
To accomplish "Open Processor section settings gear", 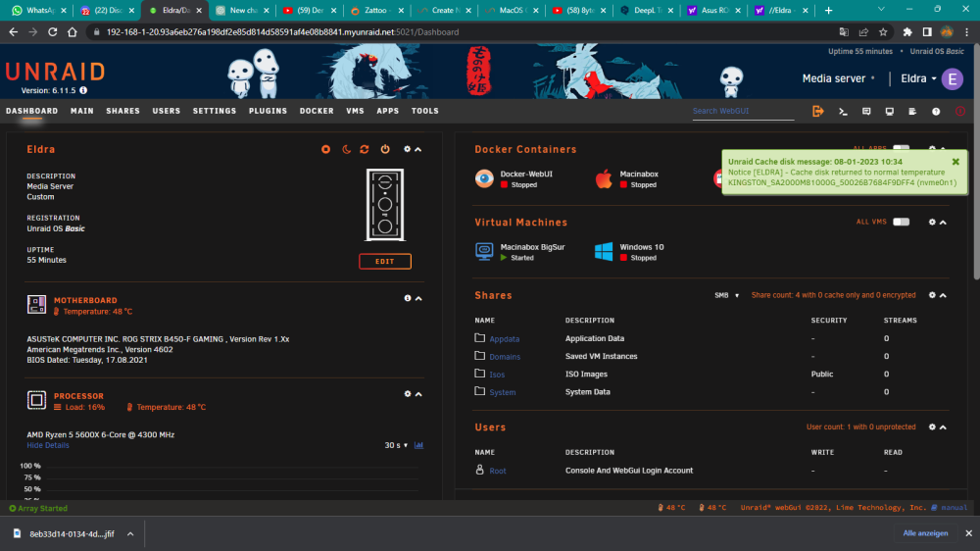I will click(x=408, y=394).
